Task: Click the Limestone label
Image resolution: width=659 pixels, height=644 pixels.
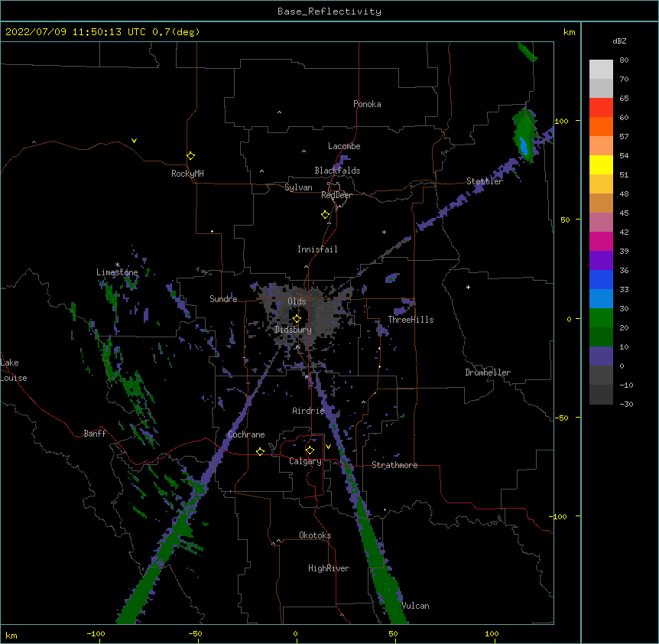Action: [x=117, y=272]
